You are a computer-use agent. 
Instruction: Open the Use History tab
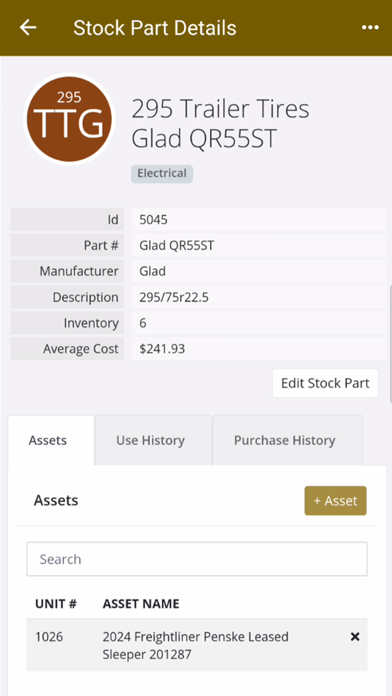coord(153,440)
